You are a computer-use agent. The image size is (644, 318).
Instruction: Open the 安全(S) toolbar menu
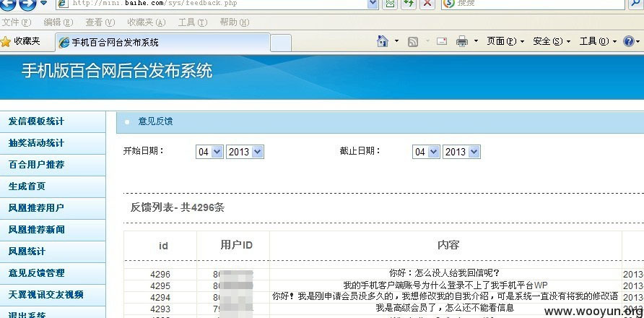[x=552, y=41]
